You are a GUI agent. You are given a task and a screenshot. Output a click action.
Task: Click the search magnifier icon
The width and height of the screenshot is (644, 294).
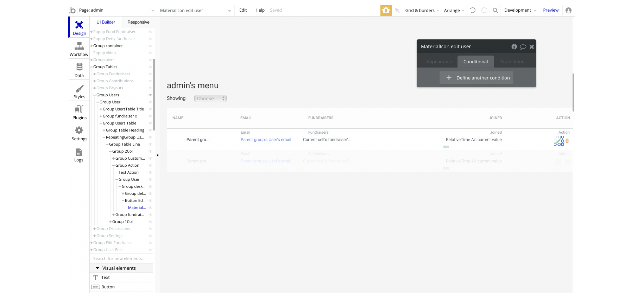(x=495, y=11)
